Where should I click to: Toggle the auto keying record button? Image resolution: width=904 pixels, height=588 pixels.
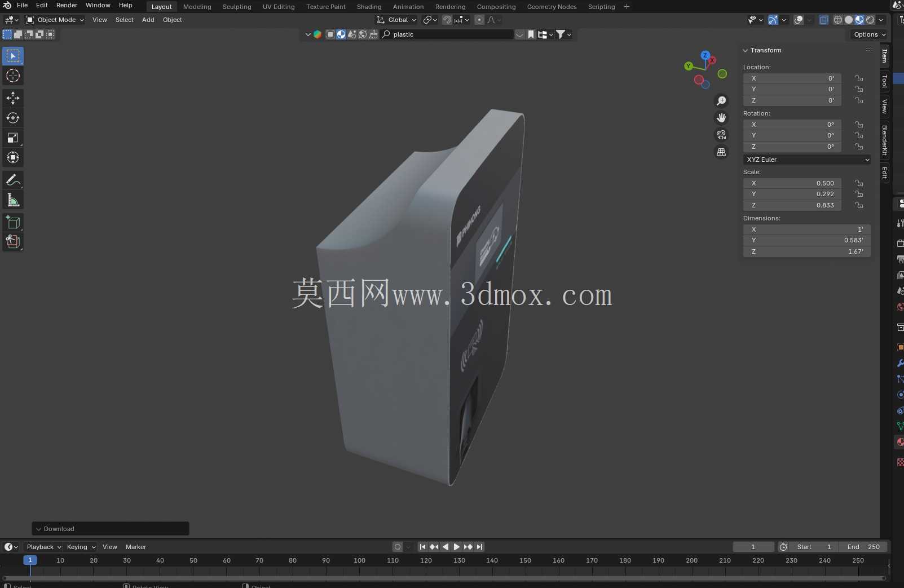point(398,547)
